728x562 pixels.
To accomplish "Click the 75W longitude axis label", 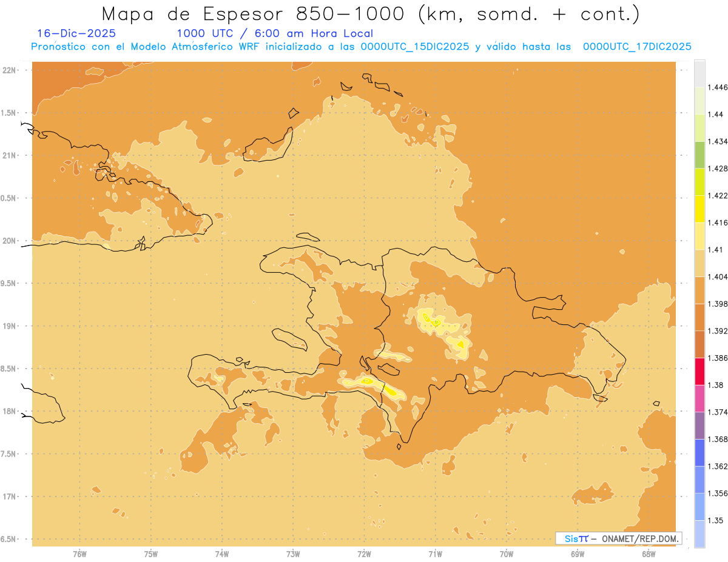I will (150, 554).
